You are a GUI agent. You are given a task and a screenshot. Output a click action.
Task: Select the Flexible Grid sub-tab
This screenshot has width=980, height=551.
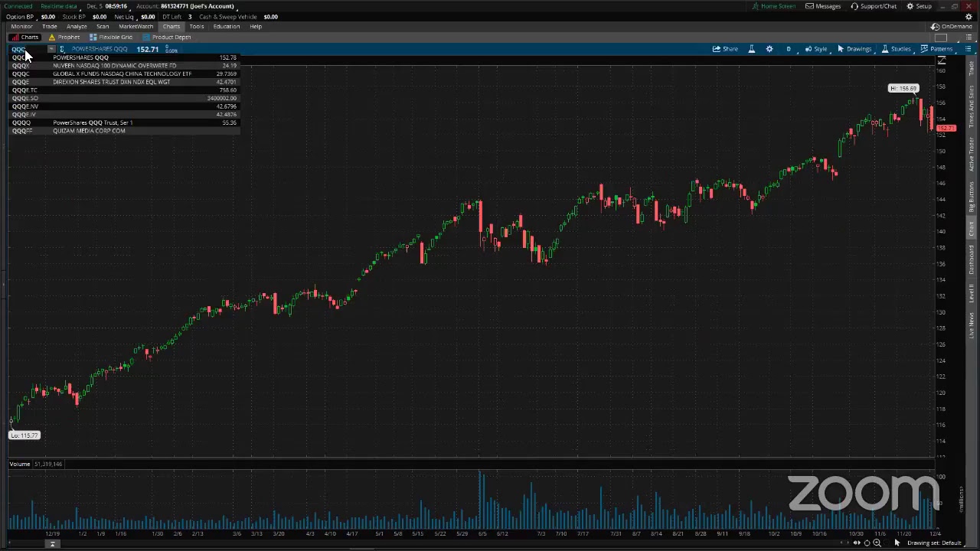111,37
